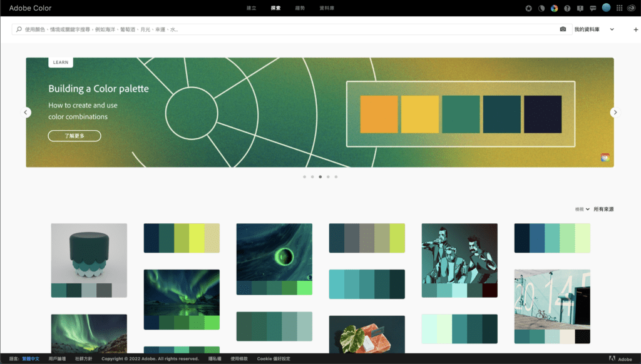Viewport: 641px width, 364px height.
Task: Click the report flag icon in the header
Action: (x=580, y=8)
